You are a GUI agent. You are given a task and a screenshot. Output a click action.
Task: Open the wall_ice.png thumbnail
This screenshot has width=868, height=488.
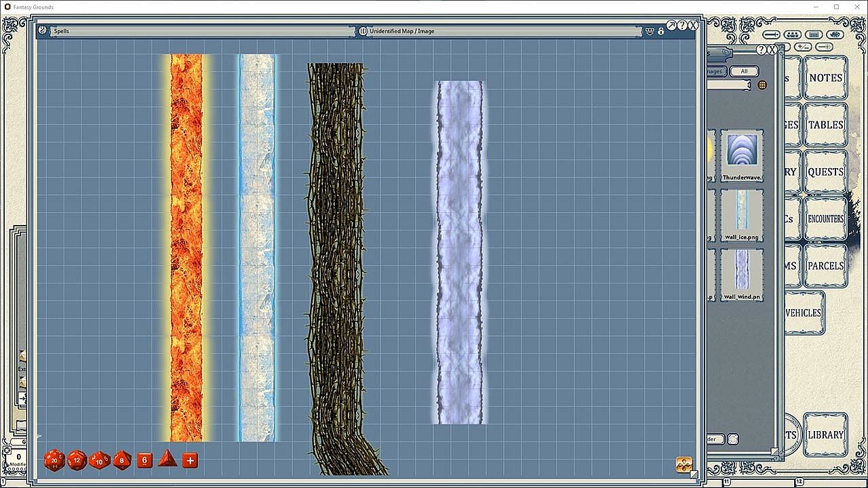coord(742,215)
